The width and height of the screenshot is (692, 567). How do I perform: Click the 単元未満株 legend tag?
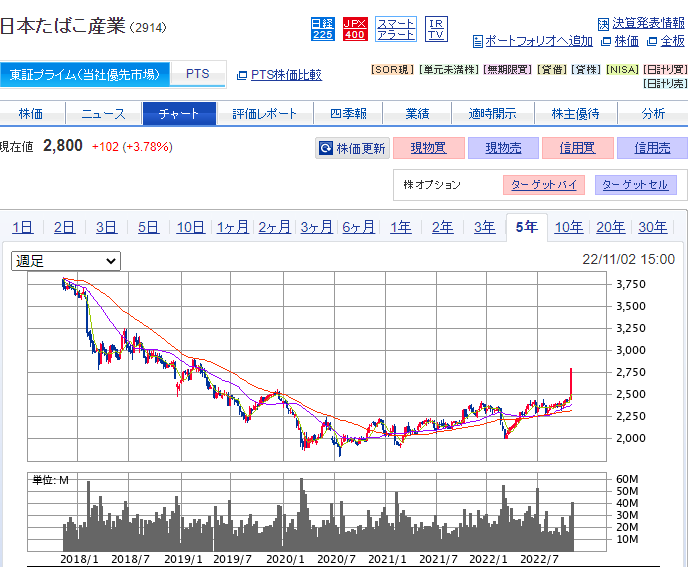(449, 70)
